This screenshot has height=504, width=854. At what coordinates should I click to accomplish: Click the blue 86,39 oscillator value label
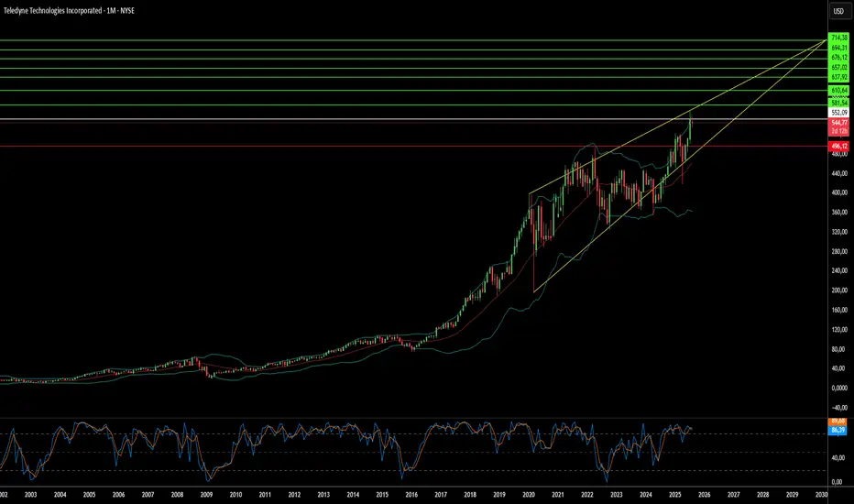(837, 429)
